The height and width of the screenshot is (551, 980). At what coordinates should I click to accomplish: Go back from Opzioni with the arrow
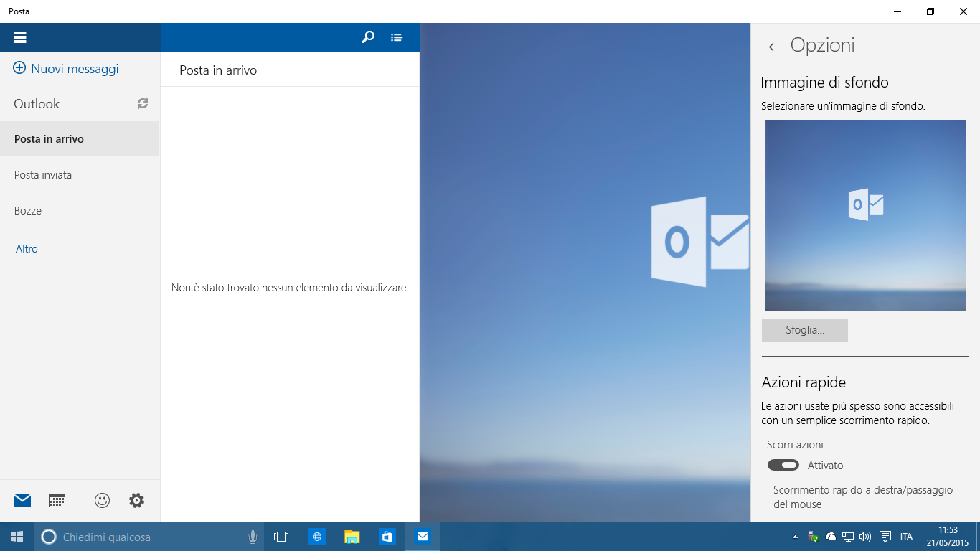771,47
